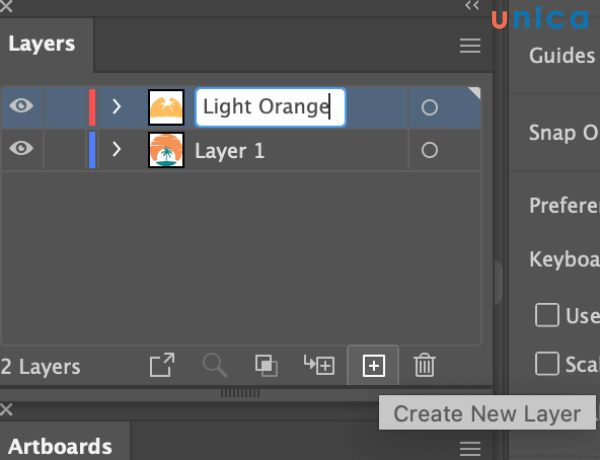Click the Make/Release Clipping Mask icon
Viewport: 600px width, 460px height.
(267, 366)
